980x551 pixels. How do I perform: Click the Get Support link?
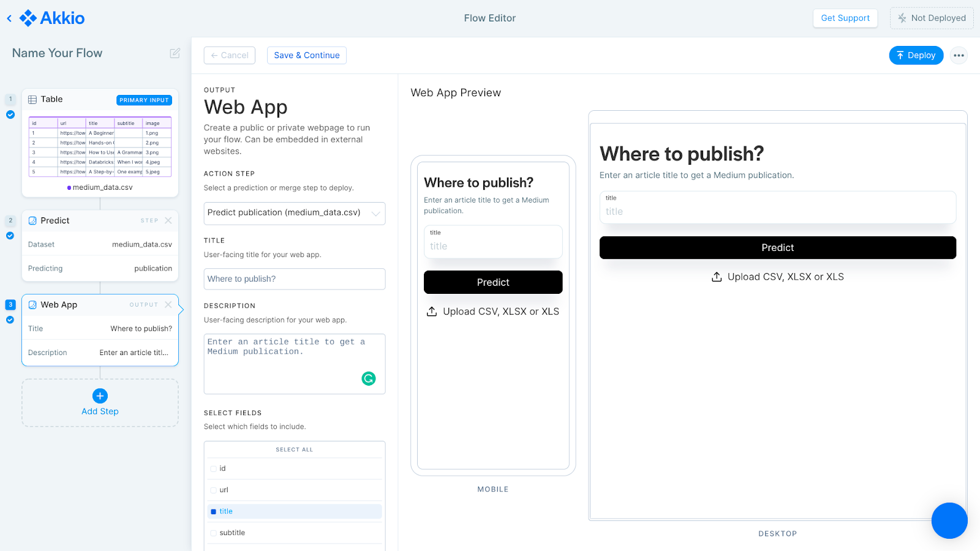tap(845, 18)
